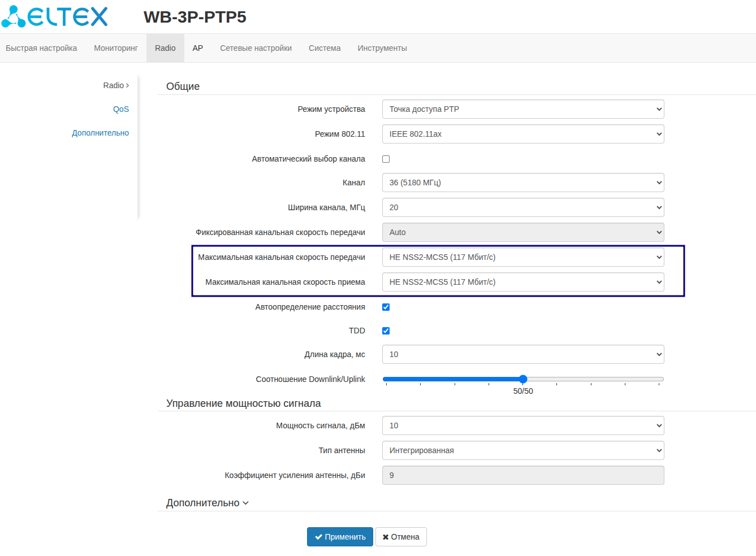This screenshot has width=756, height=556.
Task: Expand the Дополнительно section chevron
Action: [x=245, y=503]
